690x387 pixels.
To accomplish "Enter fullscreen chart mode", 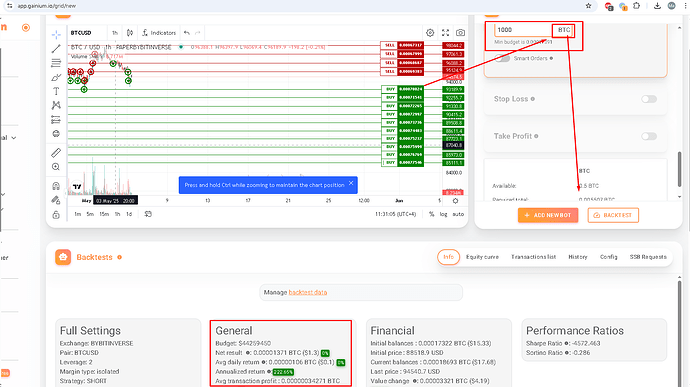I will [445, 33].
